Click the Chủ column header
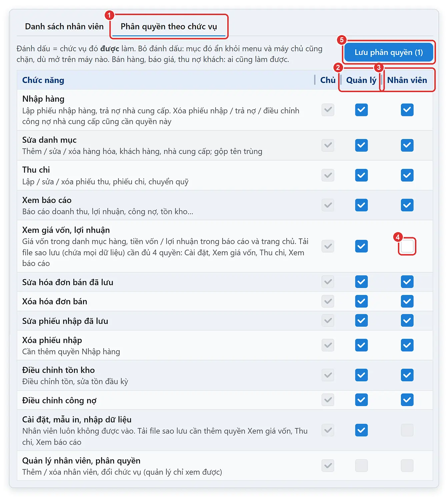Viewport: 448px width, 497px height. pos(328,80)
